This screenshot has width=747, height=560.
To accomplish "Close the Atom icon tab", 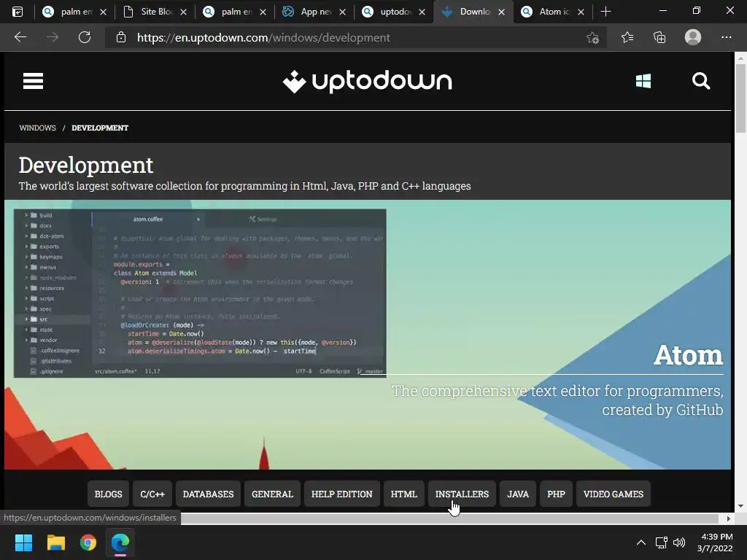I will tap(581, 12).
